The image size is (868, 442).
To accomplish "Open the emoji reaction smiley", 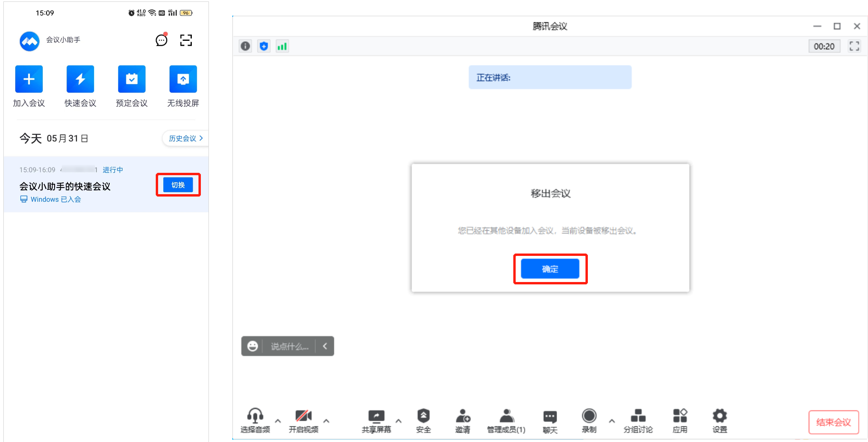I will 253,346.
